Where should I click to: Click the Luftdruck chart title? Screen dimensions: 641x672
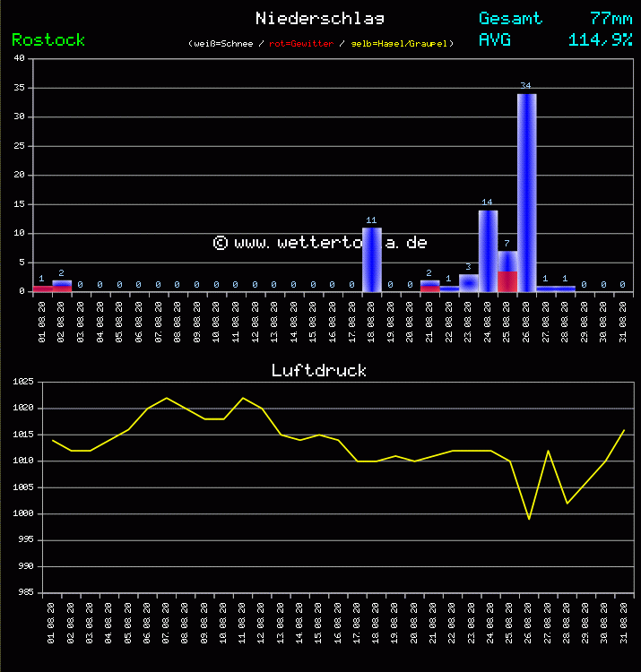point(319,370)
